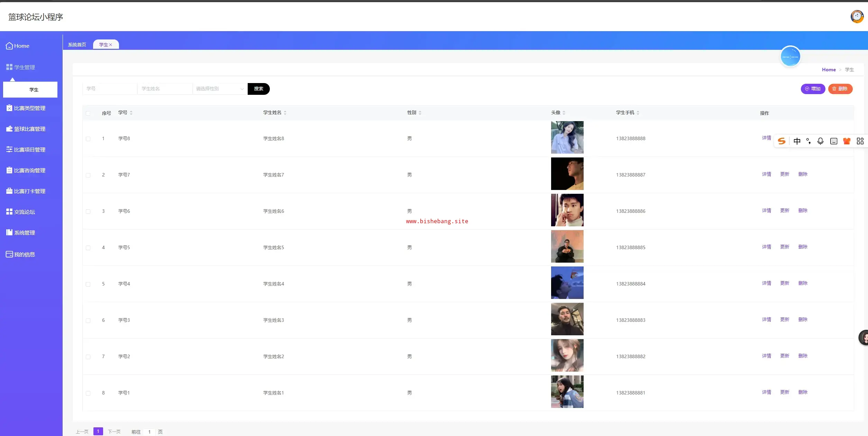Switch to the 系统首页 tab
The width and height of the screenshot is (868, 436).
[77, 45]
